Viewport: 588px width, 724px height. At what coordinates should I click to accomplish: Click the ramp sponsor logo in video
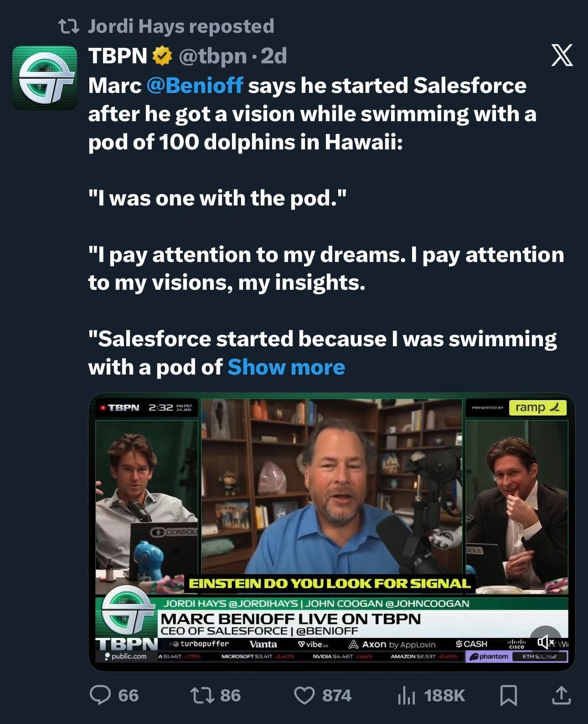click(x=537, y=407)
